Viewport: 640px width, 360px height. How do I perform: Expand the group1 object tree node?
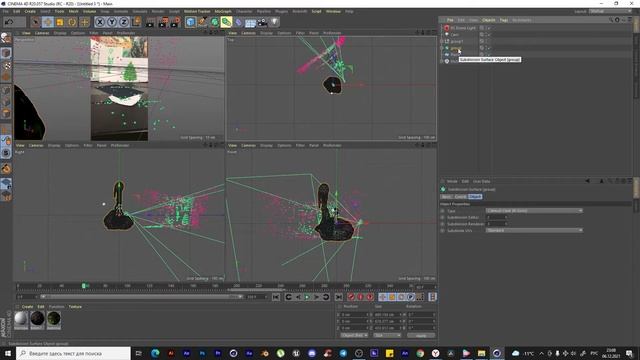[x=442, y=41]
